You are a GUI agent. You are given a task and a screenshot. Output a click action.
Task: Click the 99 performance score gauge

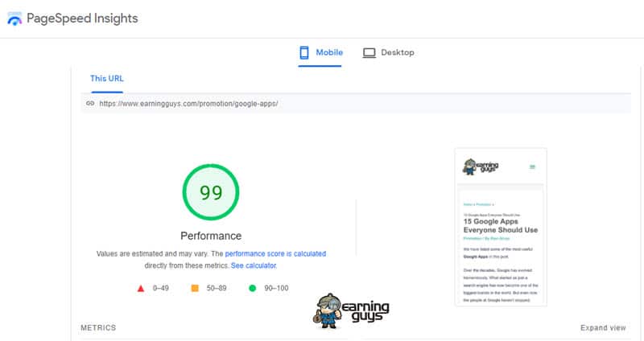(x=210, y=193)
